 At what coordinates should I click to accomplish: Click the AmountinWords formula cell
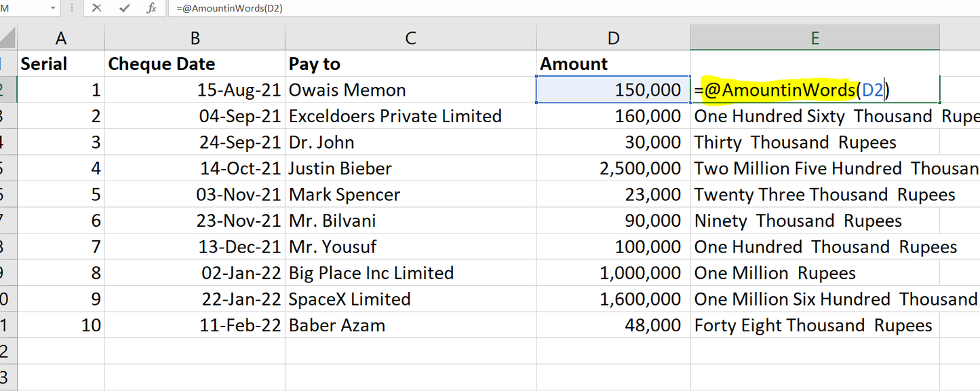click(814, 90)
